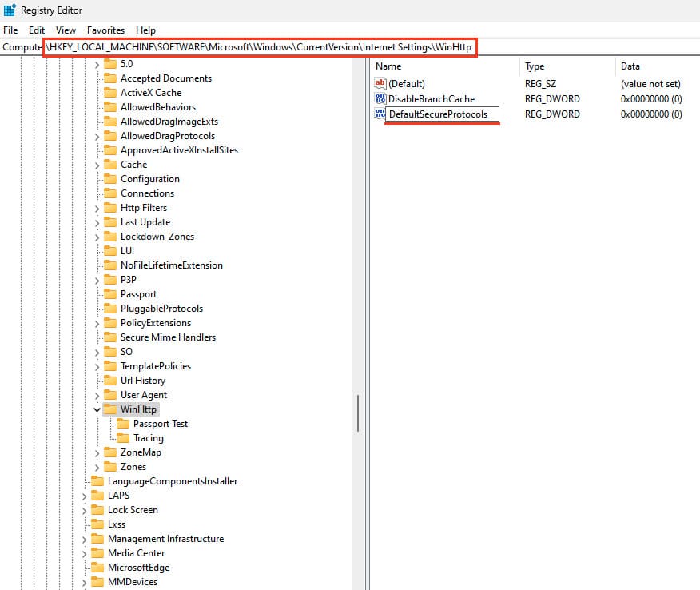
Task: Click the Data column header
Action: coord(630,66)
